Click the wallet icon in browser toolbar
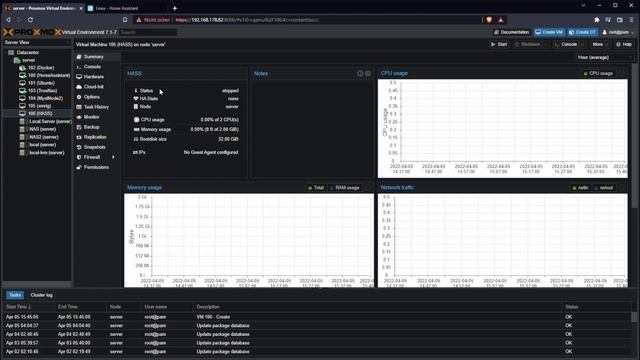640x360 pixels. tap(620, 20)
